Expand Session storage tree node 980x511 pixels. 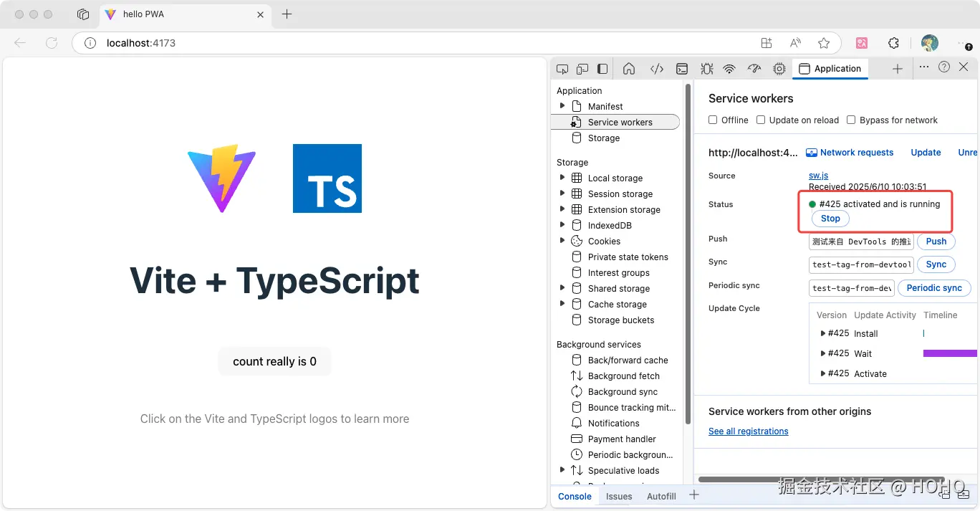pyautogui.click(x=562, y=194)
